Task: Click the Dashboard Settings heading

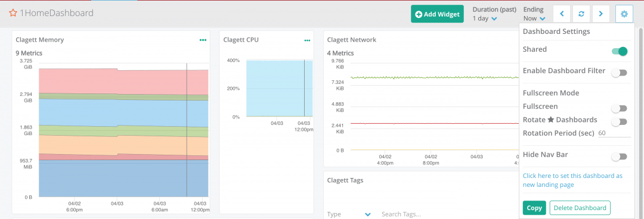Action: (x=556, y=31)
